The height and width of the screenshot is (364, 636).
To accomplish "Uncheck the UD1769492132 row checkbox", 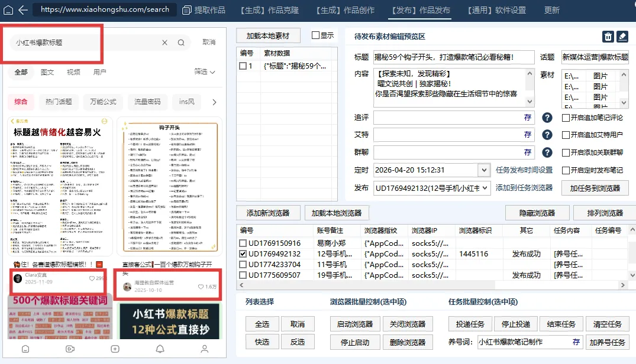I will pyautogui.click(x=243, y=252).
